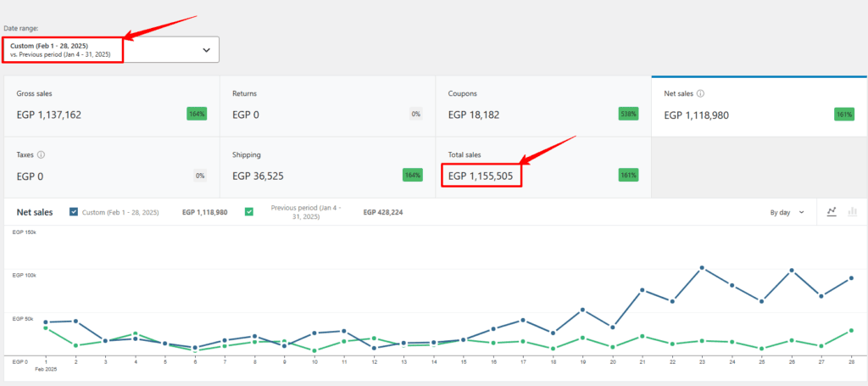Select the Shipping summary card

pos(328,167)
